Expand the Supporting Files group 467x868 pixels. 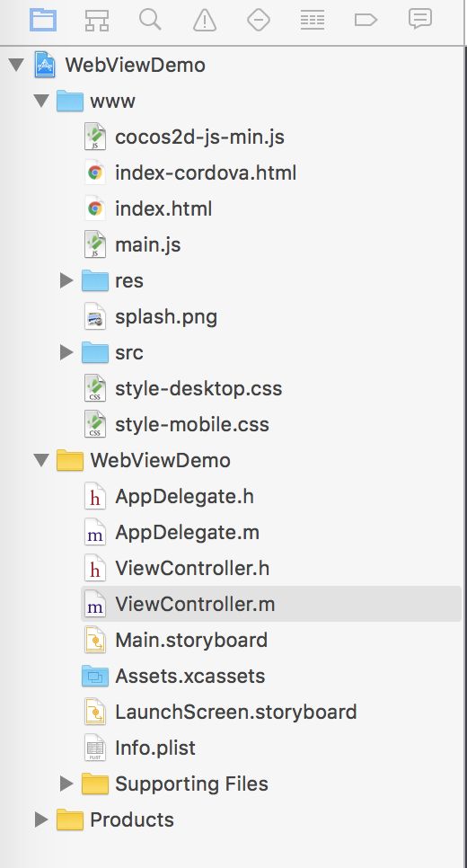click(x=66, y=784)
